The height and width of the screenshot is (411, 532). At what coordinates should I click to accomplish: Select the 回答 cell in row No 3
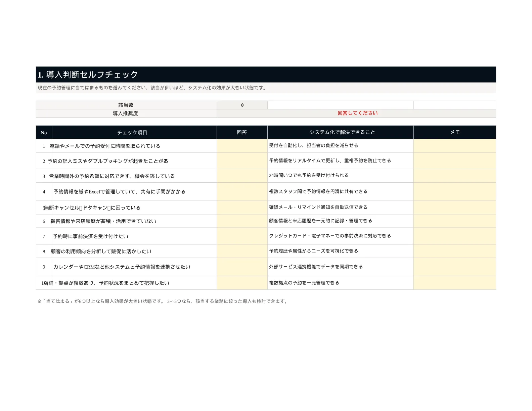tap(242, 176)
